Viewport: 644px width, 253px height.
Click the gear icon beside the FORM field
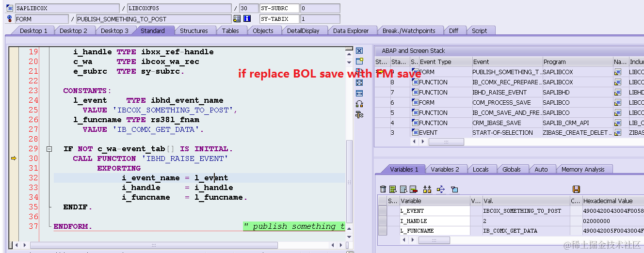[x=10, y=19]
